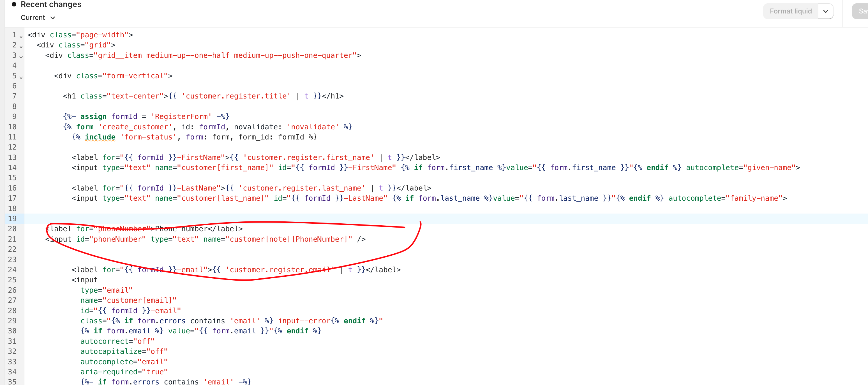Image resolution: width=868 pixels, height=385 pixels.
Task: Fold the grid__item div on line 3
Action: pyautogui.click(x=21, y=57)
